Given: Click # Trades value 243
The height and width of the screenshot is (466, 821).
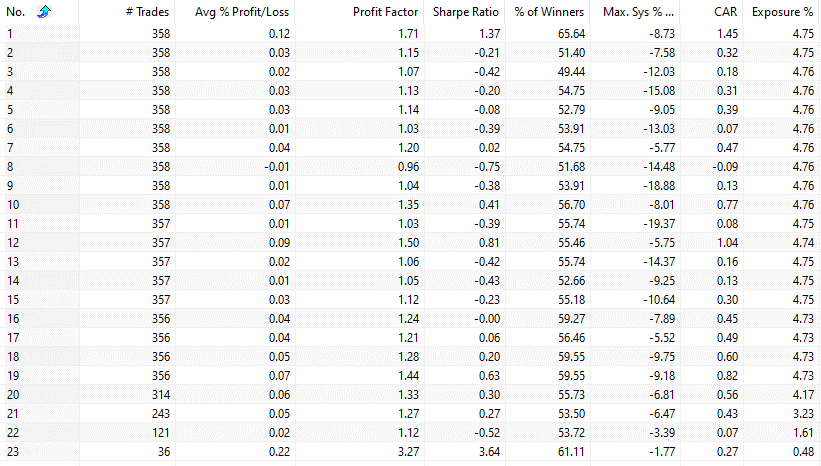Looking at the screenshot, I should coord(161,413).
